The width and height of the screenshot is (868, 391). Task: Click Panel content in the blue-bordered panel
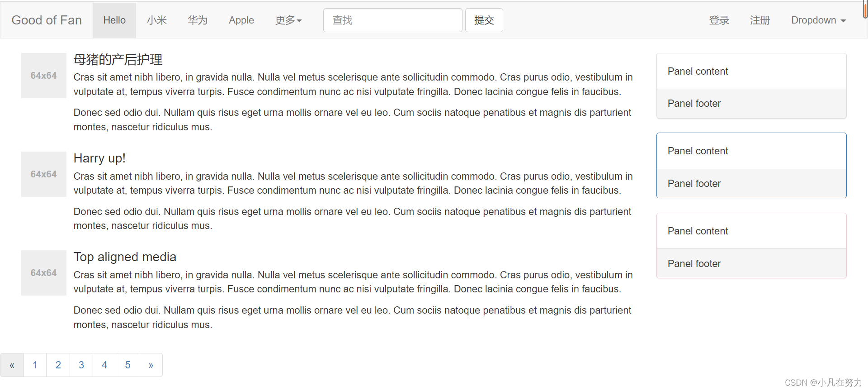click(698, 151)
